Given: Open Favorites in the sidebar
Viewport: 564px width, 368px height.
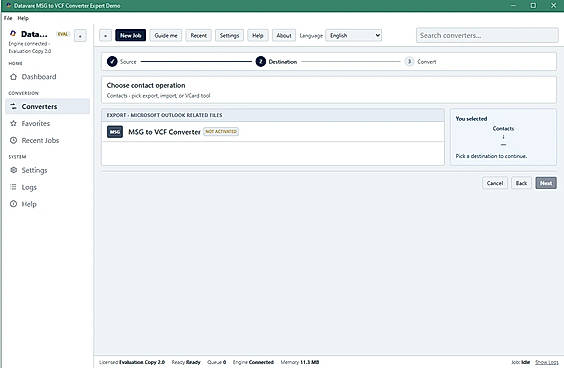Looking at the screenshot, I should click(x=47, y=123).
